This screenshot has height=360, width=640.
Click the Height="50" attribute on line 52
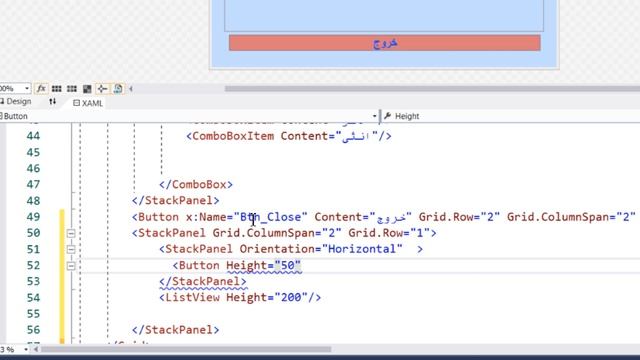[264, 266]
